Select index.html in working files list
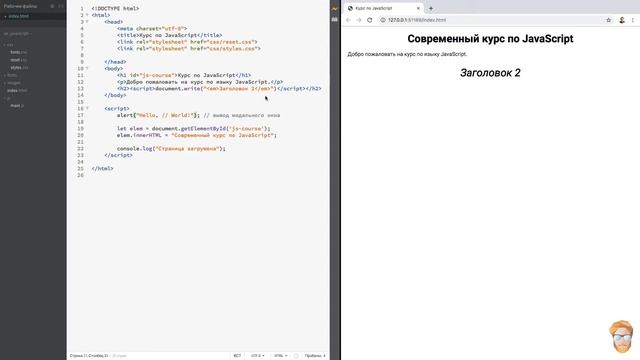 (19, 16)
